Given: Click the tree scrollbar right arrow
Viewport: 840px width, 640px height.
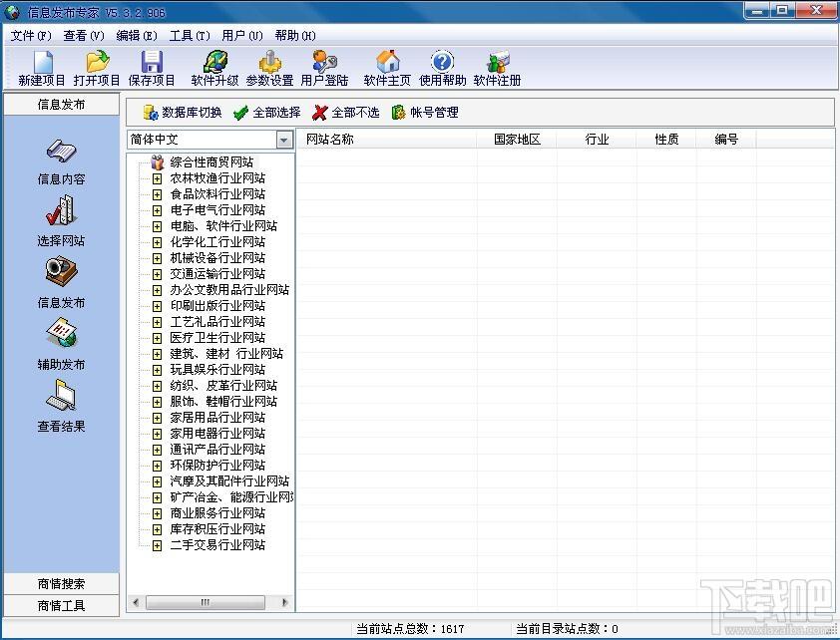Looking at the screenshot, I should [x=285, y=603].
